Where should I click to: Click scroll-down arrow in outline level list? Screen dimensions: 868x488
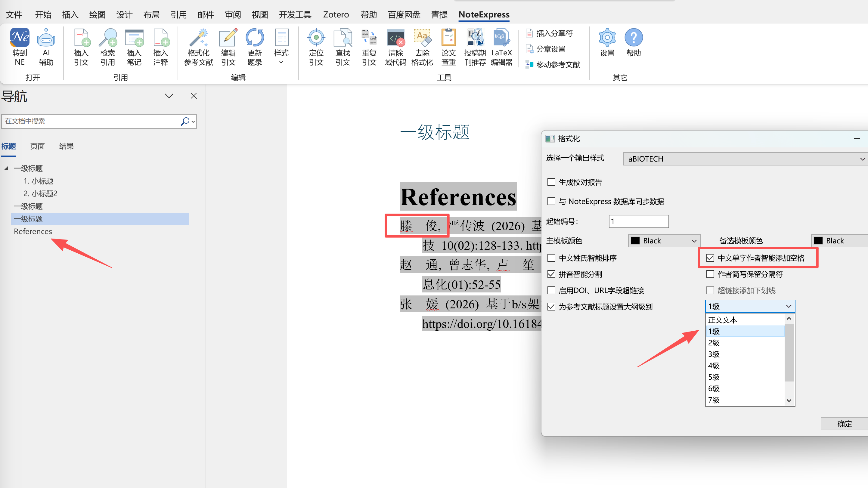pos(789,400)
